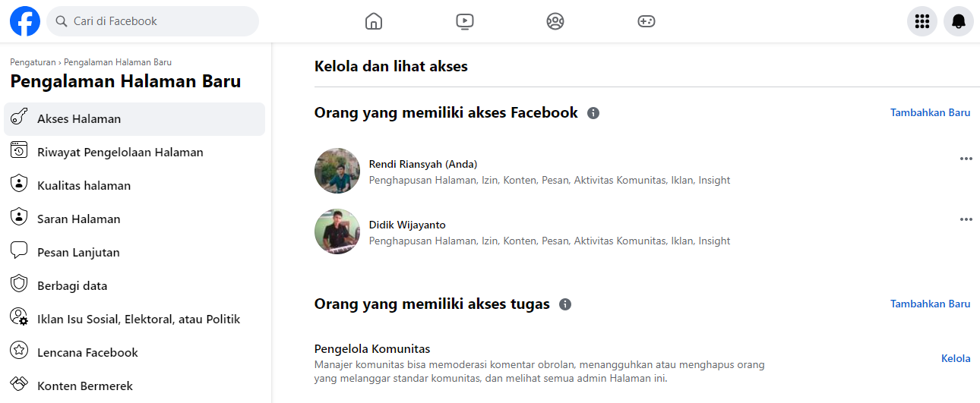This screenshot has width=980, height=403.
Task: Click the Pengelola Komunitas title text
Action: (x=372, y=349)
